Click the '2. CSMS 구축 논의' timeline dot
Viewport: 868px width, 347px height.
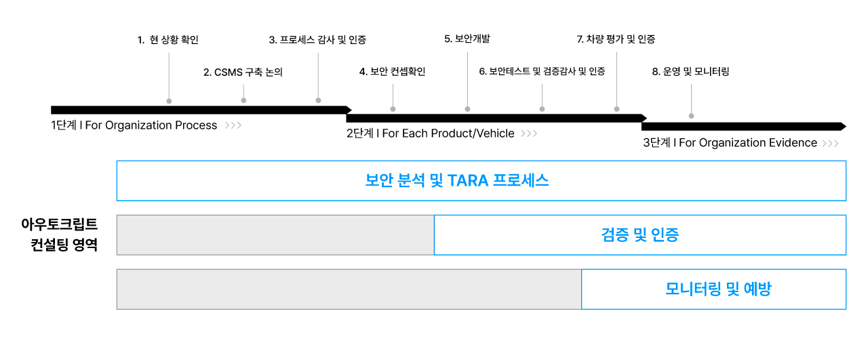pos(243,100)
